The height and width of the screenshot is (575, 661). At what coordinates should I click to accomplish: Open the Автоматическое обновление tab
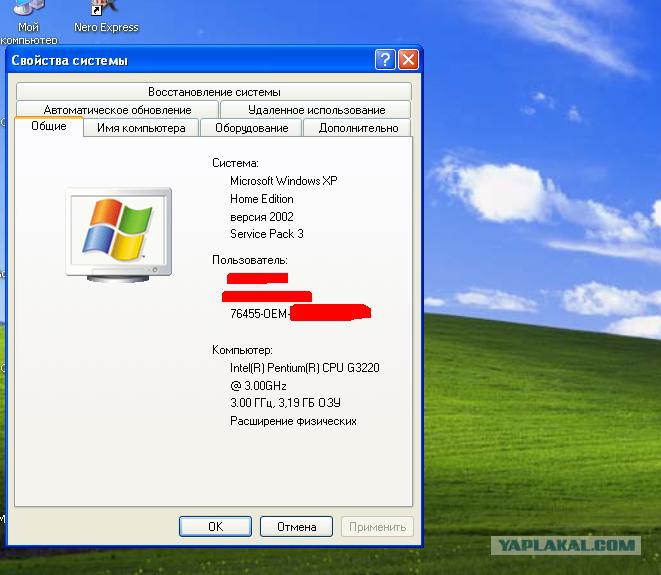(117, 110)
